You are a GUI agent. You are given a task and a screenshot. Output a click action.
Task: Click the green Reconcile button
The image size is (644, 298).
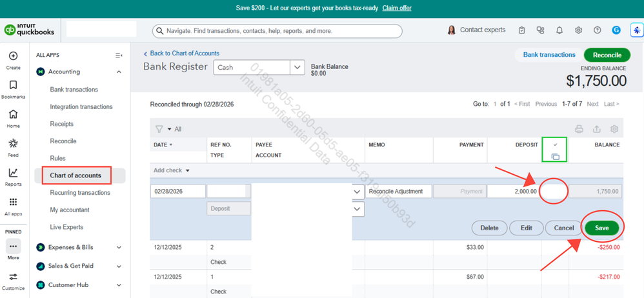click(607, 55)
